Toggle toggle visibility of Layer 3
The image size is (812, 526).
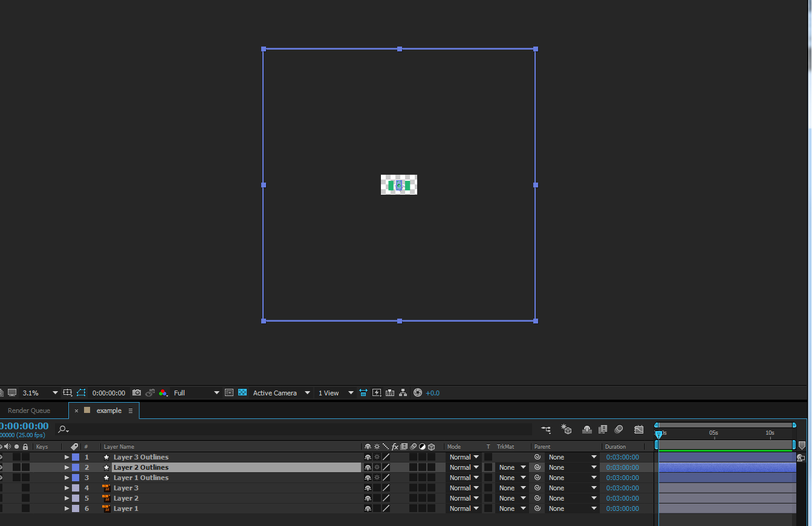click(x=1, y=488)
